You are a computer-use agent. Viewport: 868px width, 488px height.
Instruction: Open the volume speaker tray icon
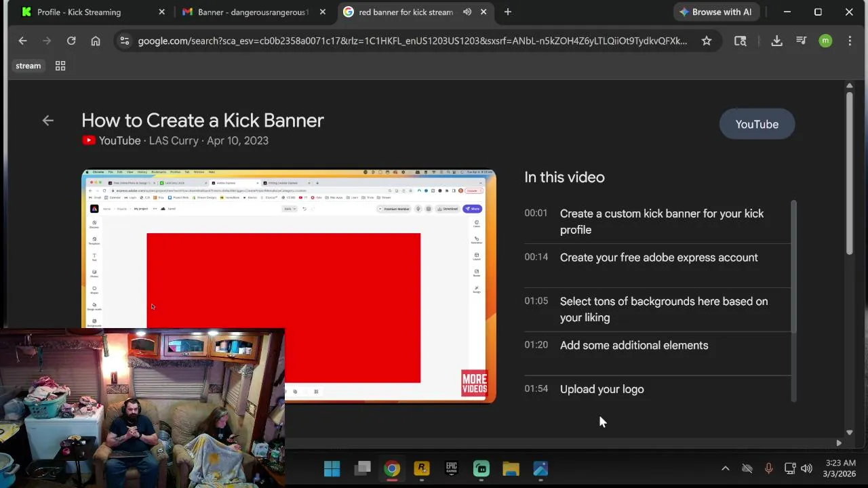coord(806,468)
